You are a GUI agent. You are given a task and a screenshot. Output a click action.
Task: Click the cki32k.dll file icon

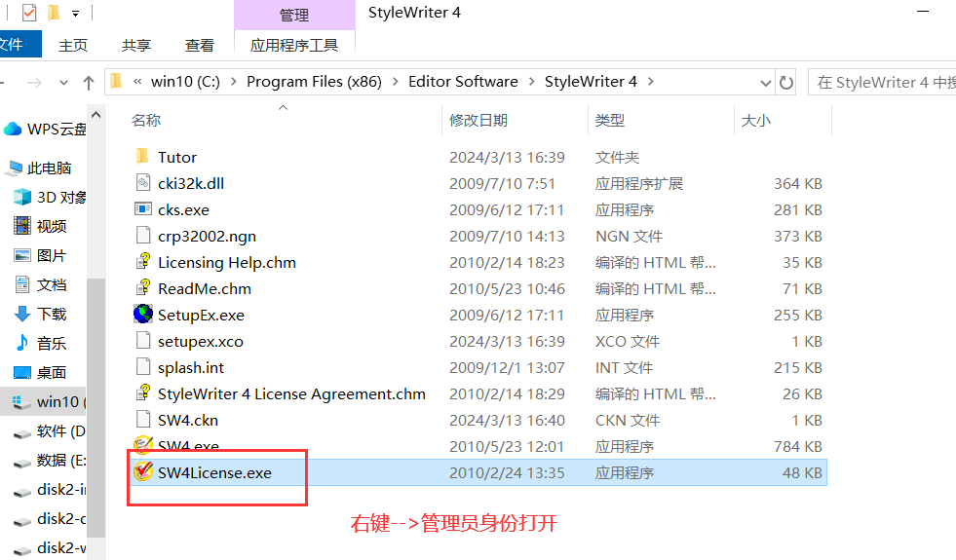(142, 183)
